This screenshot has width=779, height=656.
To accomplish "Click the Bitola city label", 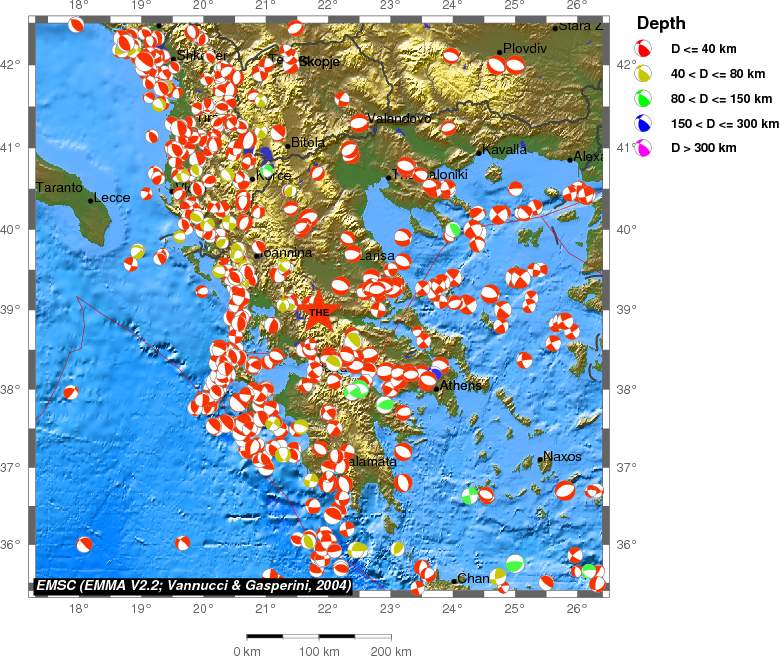I will [308, 143].
